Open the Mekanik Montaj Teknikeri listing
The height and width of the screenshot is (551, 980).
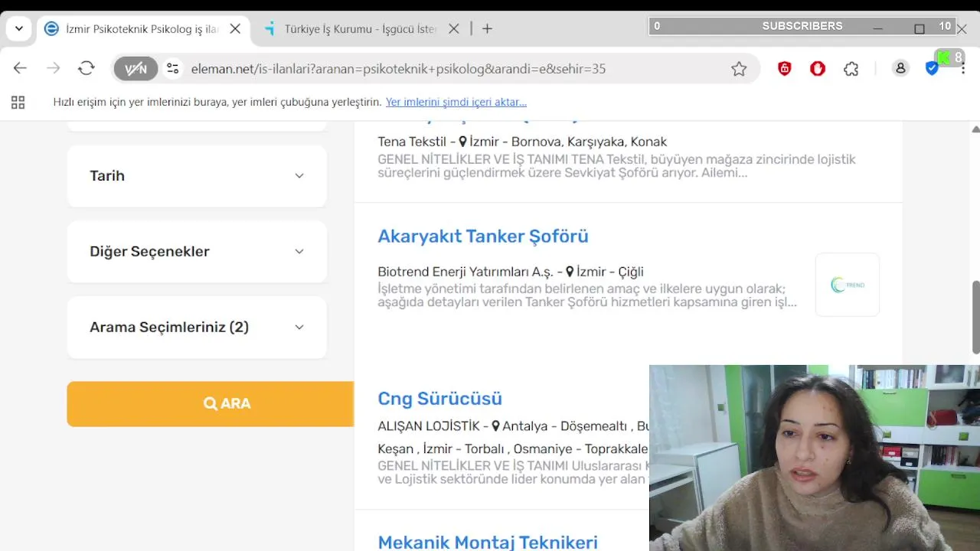click(x=488, y=542)
